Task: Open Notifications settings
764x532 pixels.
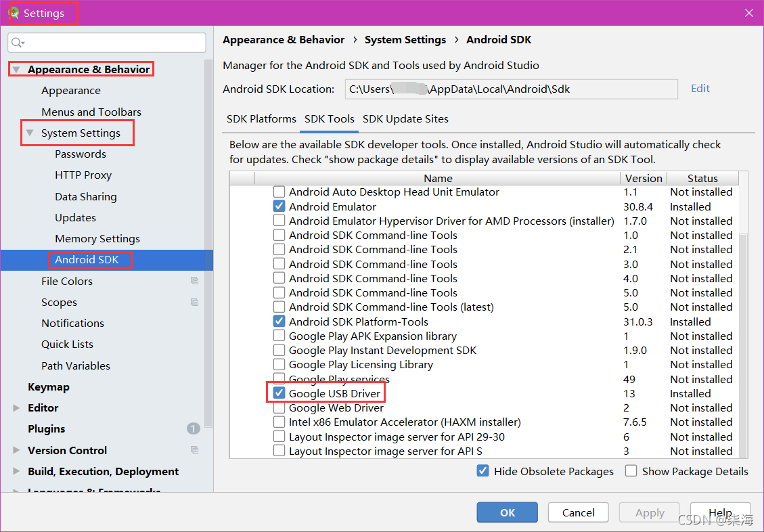Action: pos(72,323)
